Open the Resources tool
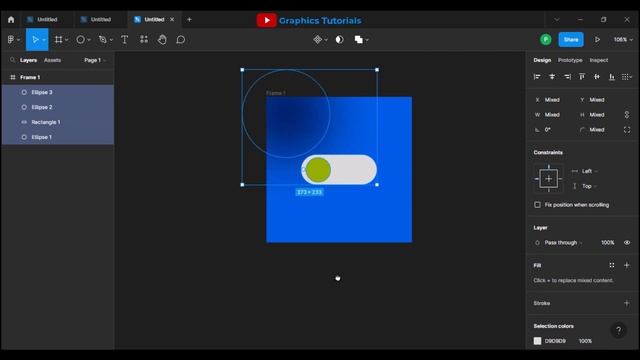Viewport: 640px width, 360px height. point(144,40)
